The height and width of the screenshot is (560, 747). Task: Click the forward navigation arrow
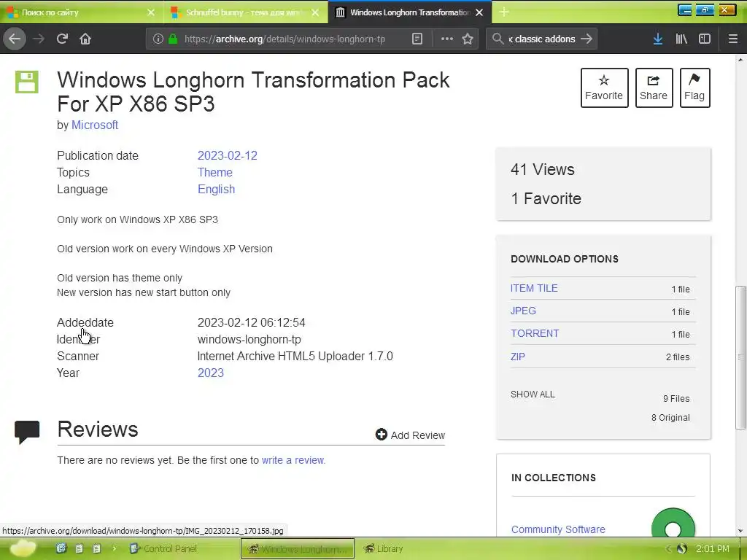pos(39,39)
